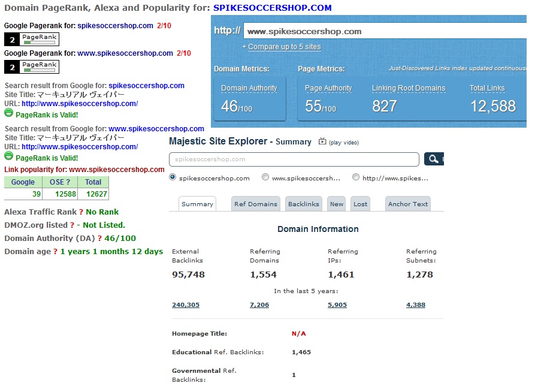
Task: Click the 240,305 external backlinks link
Action: 186,305
